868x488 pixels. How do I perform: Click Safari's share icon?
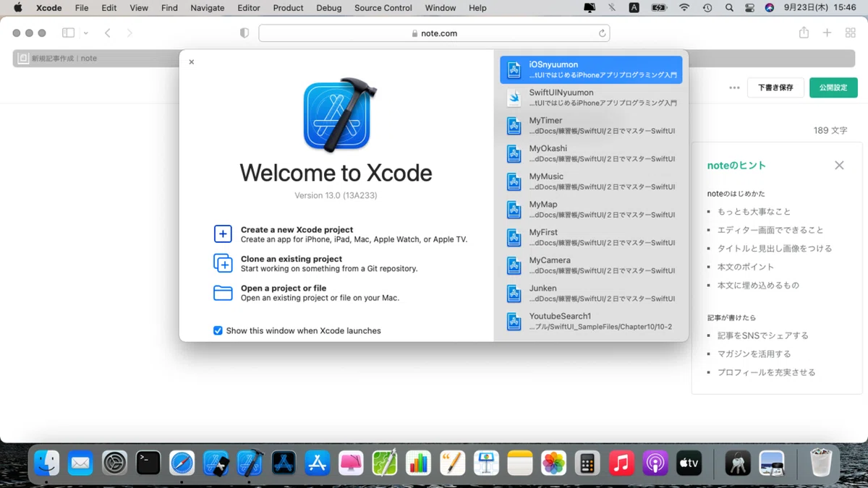804,33
